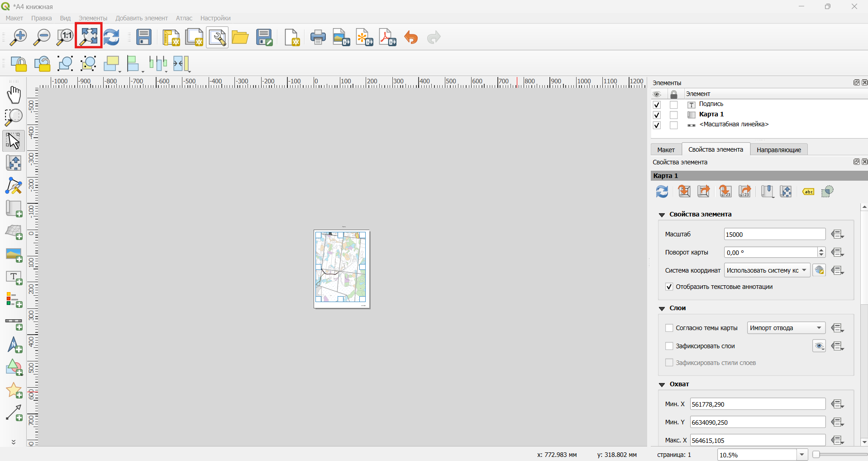Toggle visibility of Подпись item
868x461 pixels.
tap(657, 105)
